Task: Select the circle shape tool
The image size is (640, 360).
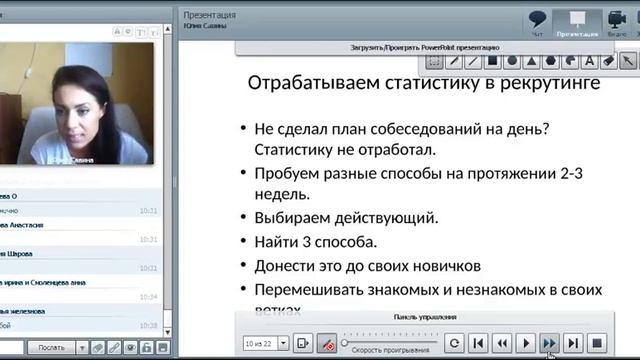Action: click(512, 61)
